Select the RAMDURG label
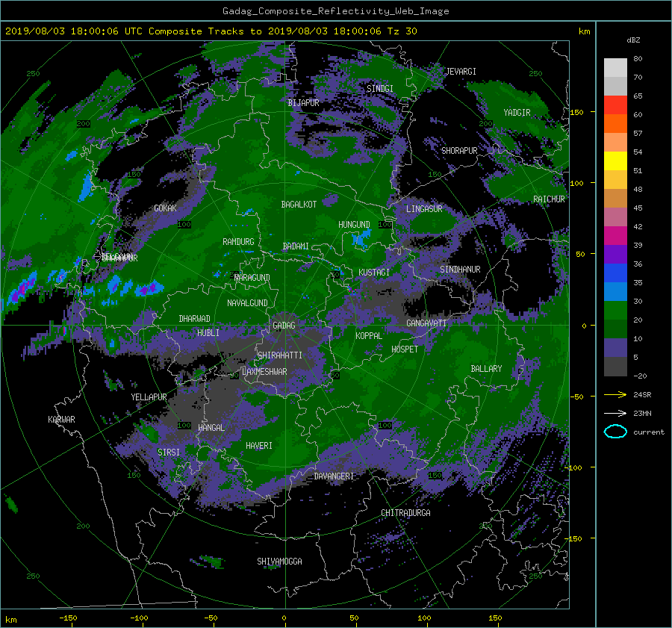672x628 pixels. pos(238,242)
